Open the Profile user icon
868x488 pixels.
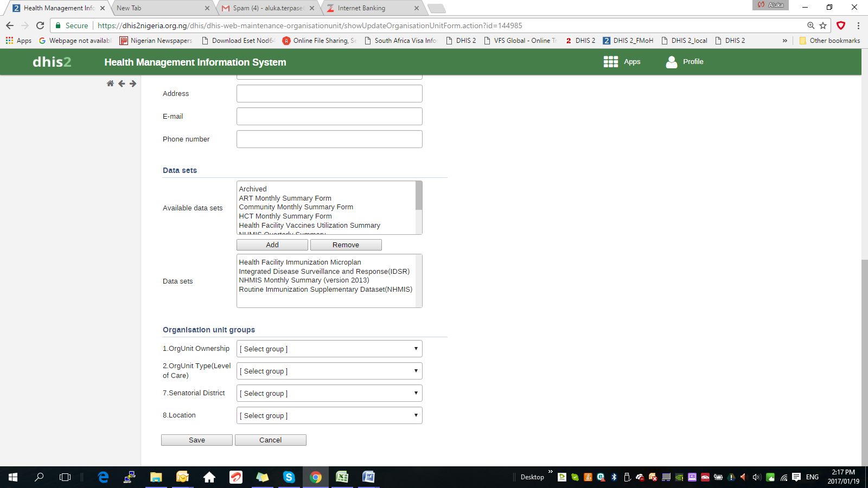tap(672, 62)
